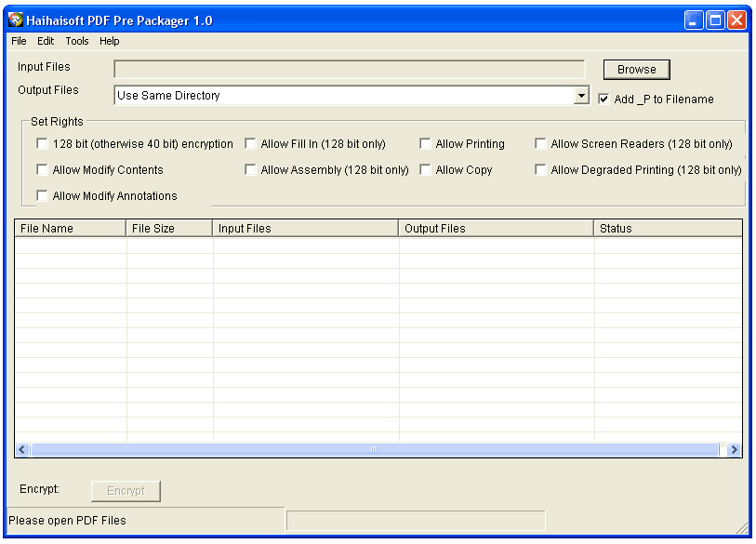Check Allow Degraded Printing (128 bit only)
Screen dimensions: 756x544
(x=540, y=170)
